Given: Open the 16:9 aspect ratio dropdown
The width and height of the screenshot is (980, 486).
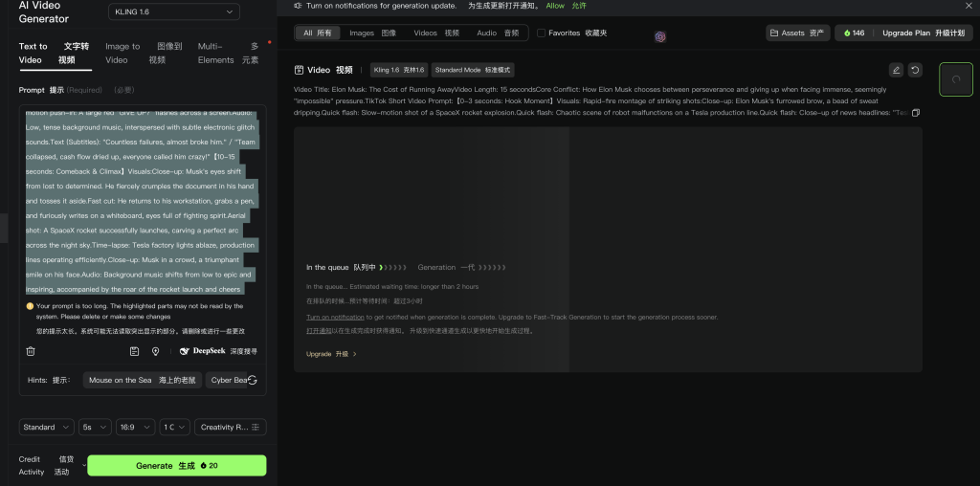Looking at the screenshot, I should 135,427.
